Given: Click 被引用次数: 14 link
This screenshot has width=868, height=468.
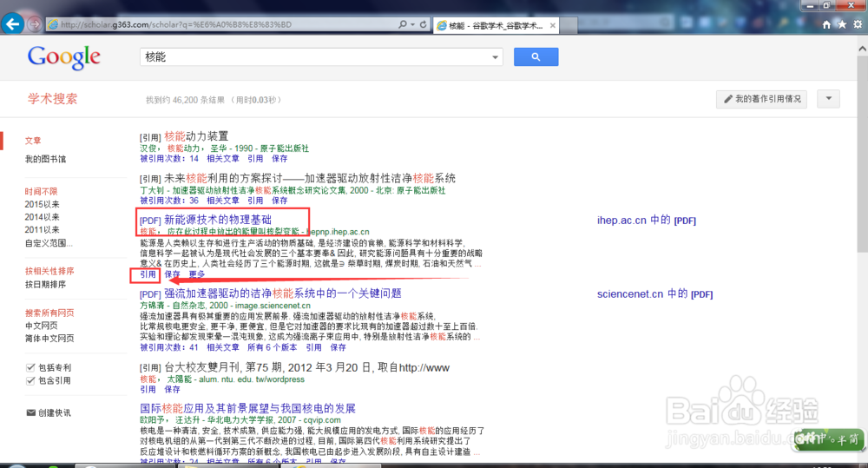Looking at the screenshot, I should [x=169, y=158].
